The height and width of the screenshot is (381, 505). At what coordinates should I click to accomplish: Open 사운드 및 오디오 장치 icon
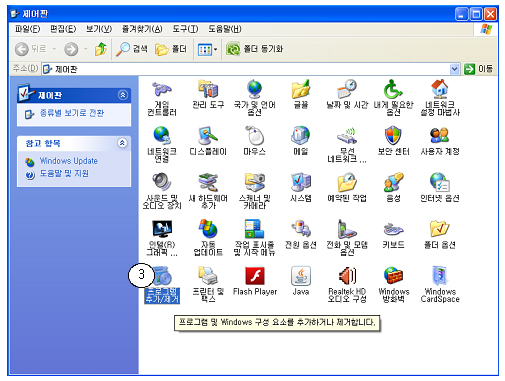[x=162, y=183]
